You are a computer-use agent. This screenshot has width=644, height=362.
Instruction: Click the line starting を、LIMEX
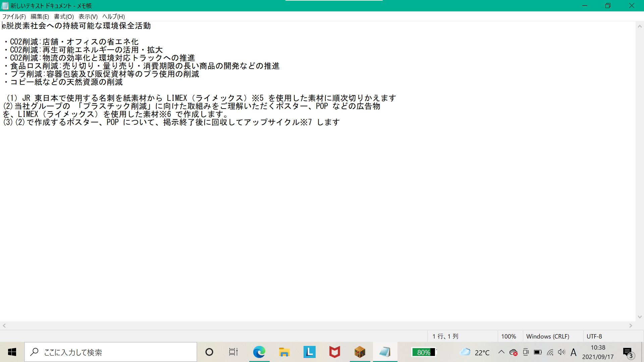pyautogui.click(x=116, y=114)
